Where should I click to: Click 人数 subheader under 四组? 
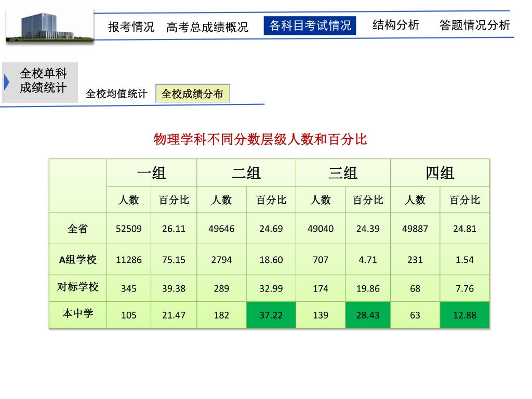(x=415, y=199)
